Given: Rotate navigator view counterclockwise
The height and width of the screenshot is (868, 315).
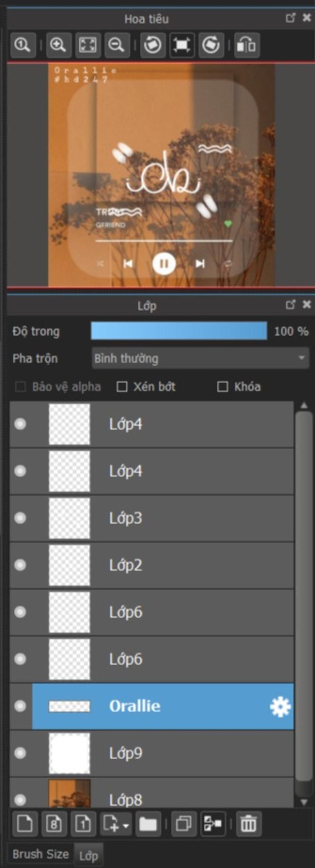Looking at the screenshot, I should 153,45.
